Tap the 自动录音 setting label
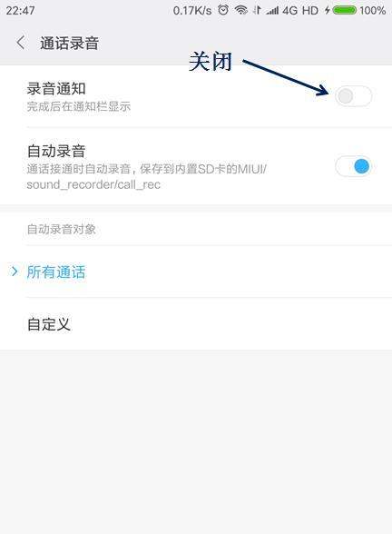 56,151
